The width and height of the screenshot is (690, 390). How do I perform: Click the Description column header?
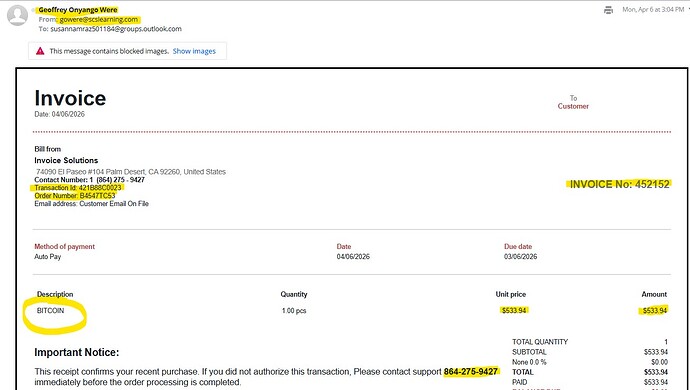55,294
